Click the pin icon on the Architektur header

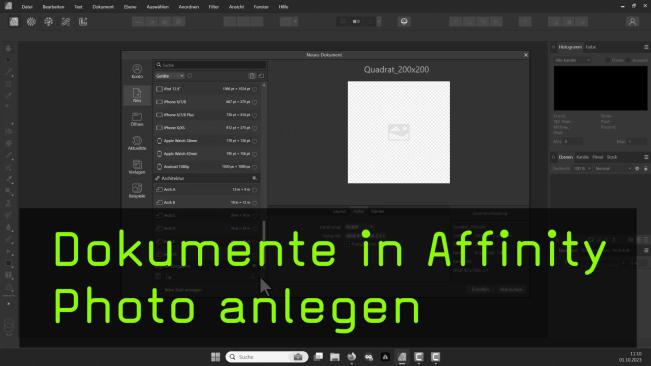[x=254, y=178]
